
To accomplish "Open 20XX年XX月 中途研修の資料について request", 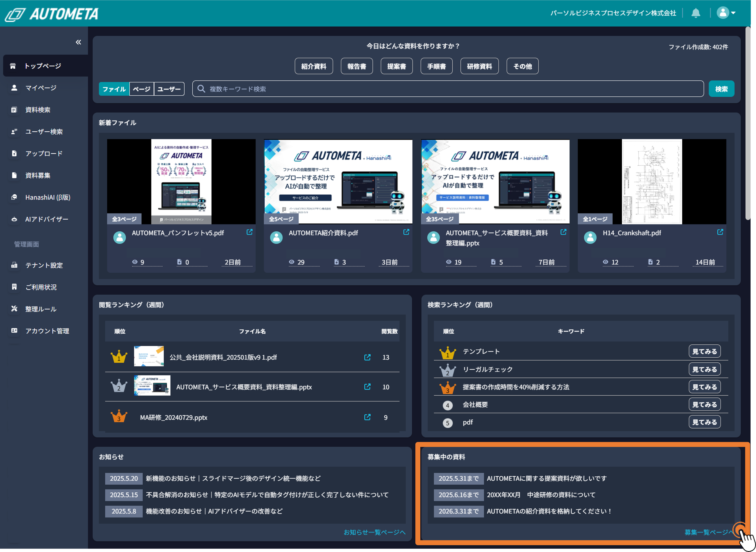I will (x=541, y=495).
